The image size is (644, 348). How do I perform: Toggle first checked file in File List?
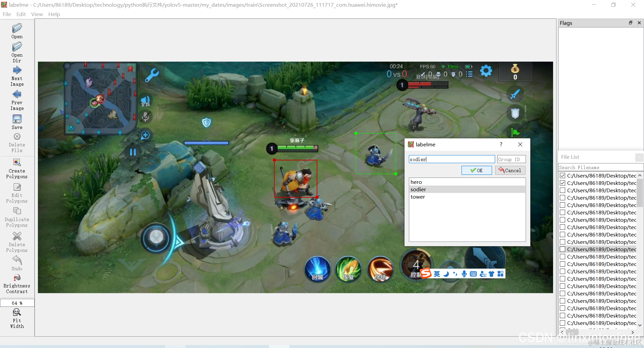click(562, 176)
